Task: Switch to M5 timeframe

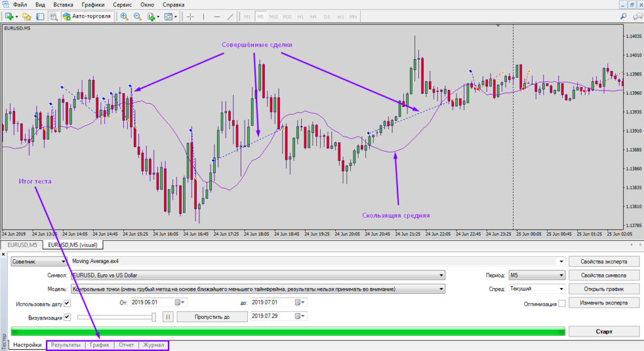Action: (260, 17)
